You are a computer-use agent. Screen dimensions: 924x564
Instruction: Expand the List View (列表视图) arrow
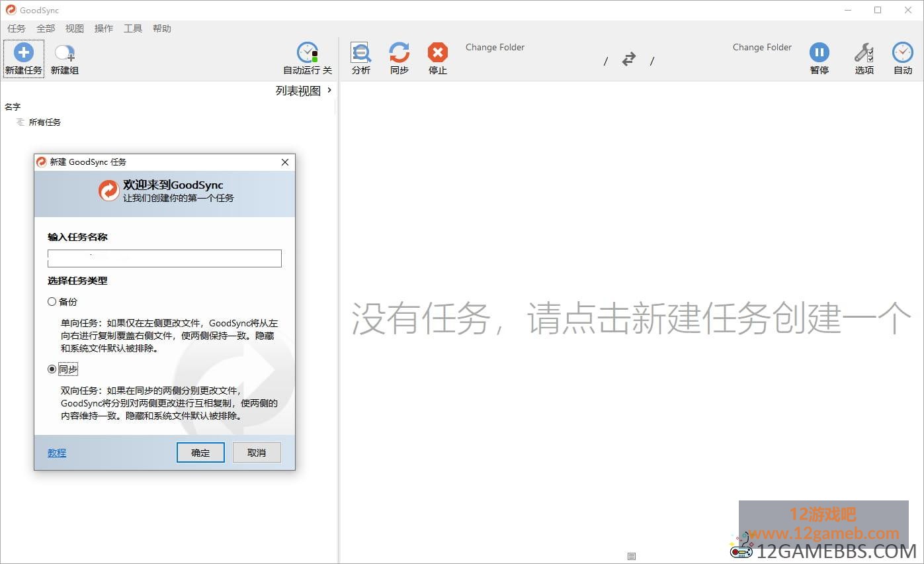329,90
